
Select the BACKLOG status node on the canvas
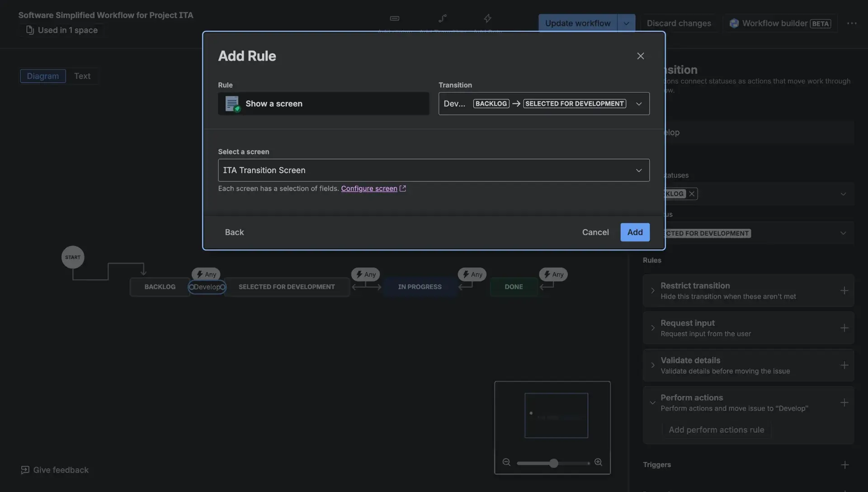coord(159,286)
